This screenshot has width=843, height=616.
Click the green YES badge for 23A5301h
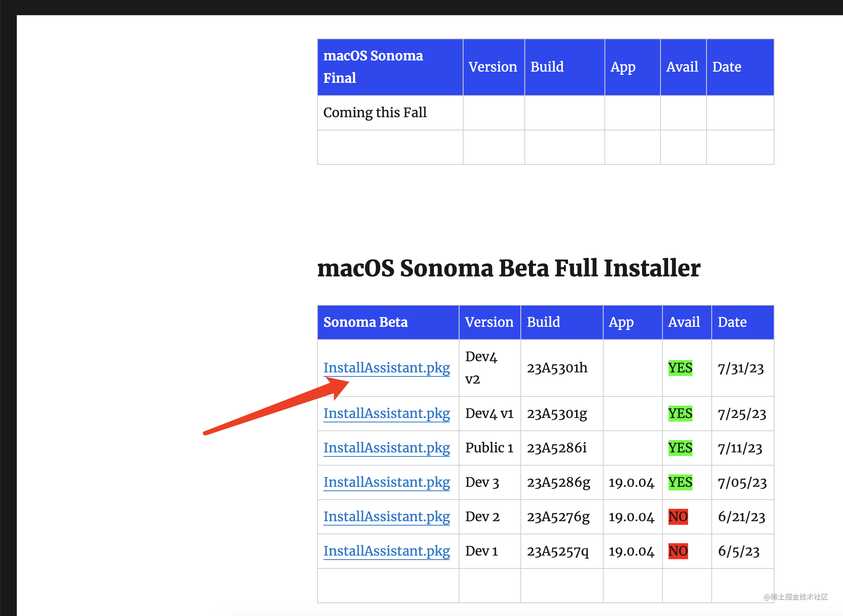tap(680, 368)
